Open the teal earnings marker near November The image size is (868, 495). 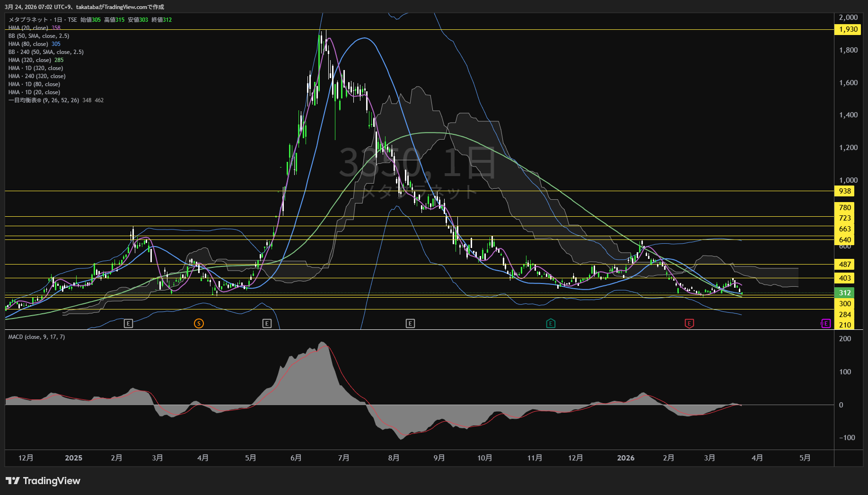[551, 324]
